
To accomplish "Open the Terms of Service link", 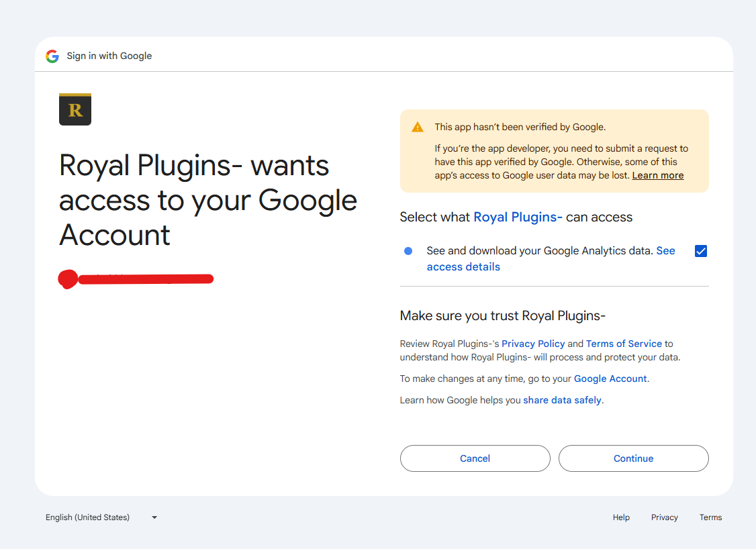I will pyautogui.click(x=624, y=344).
